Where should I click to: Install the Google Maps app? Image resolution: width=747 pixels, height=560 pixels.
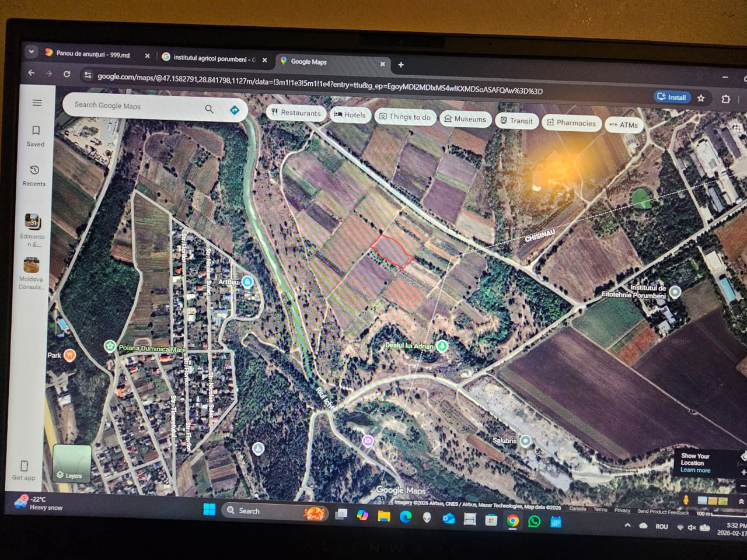(672, 97)
